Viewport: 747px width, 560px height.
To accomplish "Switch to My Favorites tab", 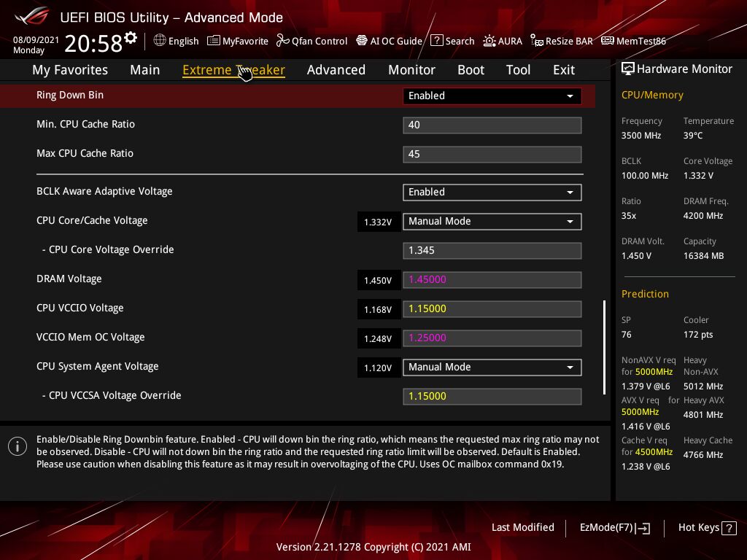I will (70, 69).
